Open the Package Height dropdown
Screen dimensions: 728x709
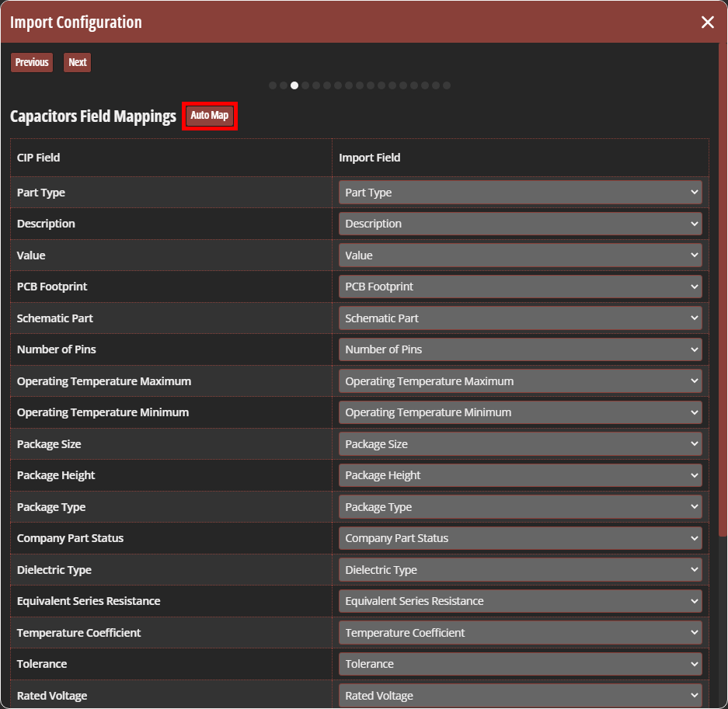519,475
